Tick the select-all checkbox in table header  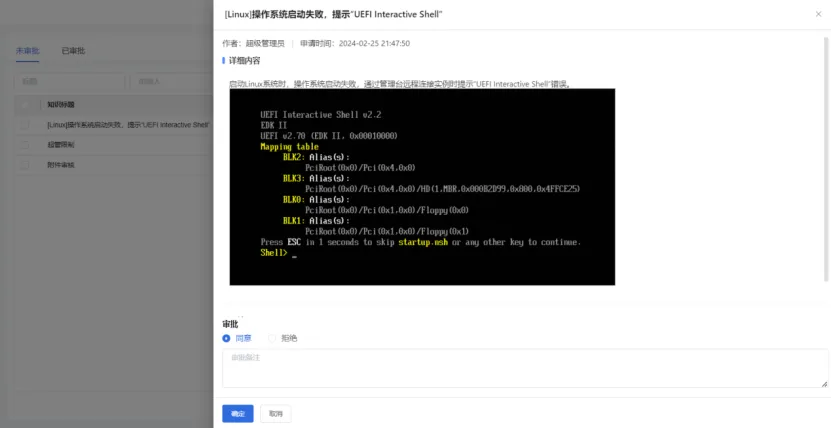(25, 105)
